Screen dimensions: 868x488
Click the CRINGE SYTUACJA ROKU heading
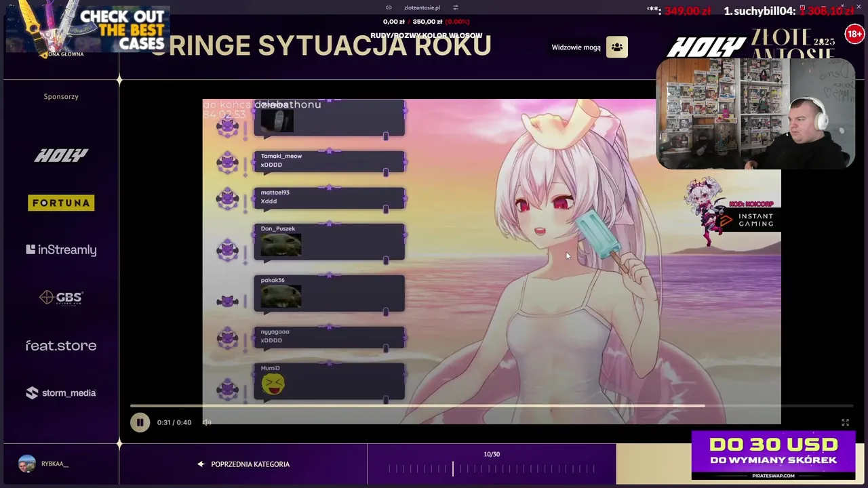pyautogui.click(x=320, y=45)
